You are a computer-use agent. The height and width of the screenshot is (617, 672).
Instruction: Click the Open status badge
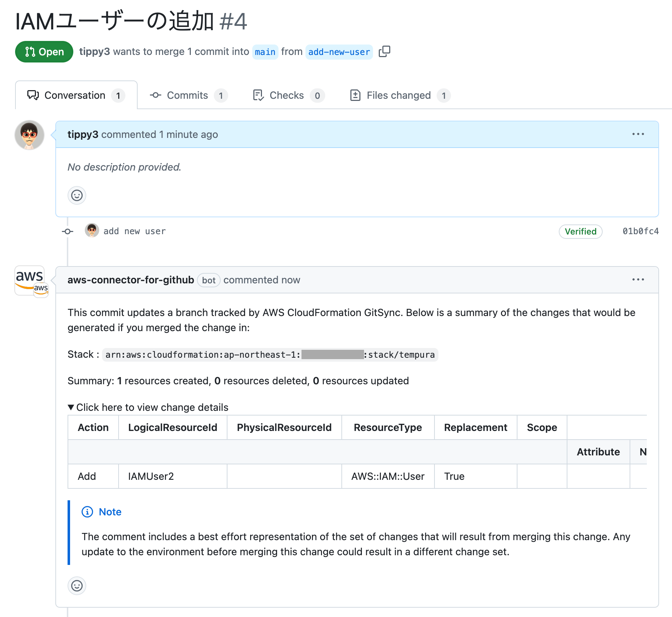(x=44, y=52)
